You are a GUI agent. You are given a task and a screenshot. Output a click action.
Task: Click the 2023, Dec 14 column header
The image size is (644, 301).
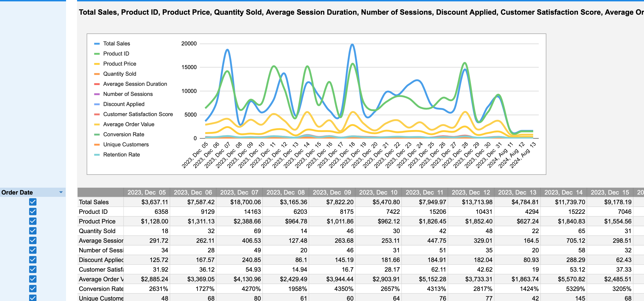pyautogui.click(x=564, y=192)
